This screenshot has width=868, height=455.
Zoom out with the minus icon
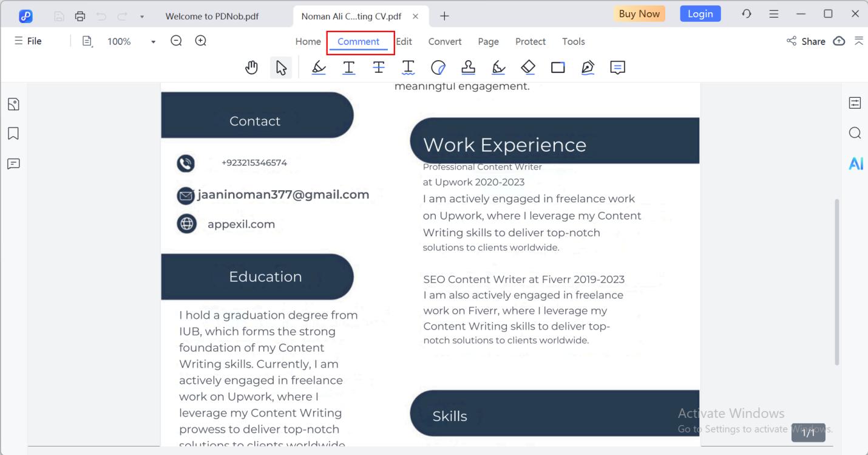pyautogui.click(x=176, y=41)
